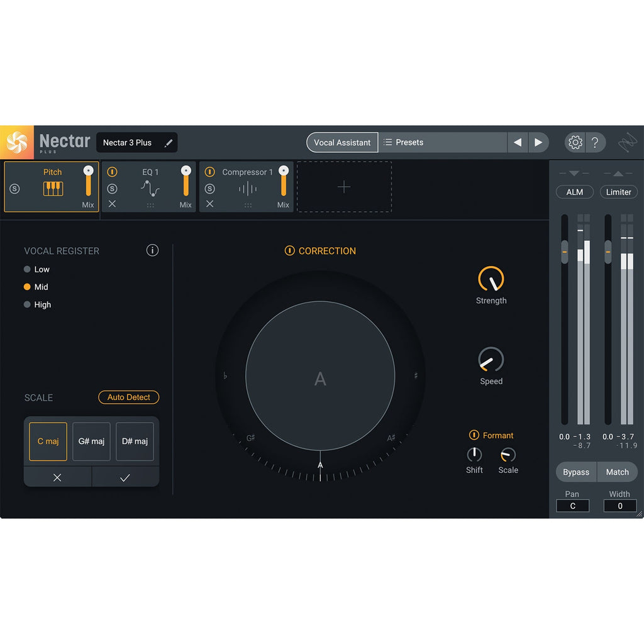Click the output gain up-arrow marker
The height and width of the screenshot is (644, 644).
coord(618,174)
